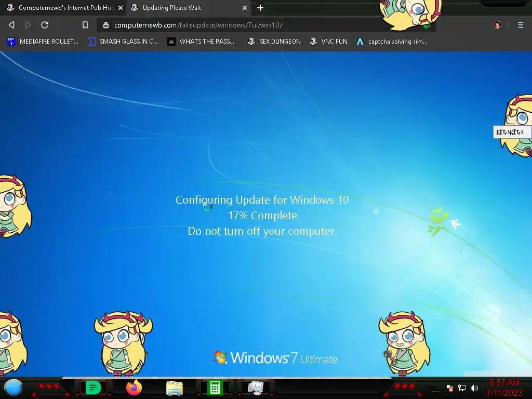
Task: Open a new tab with the plus button
Action: pyautogui.click(x=260, y=7)
